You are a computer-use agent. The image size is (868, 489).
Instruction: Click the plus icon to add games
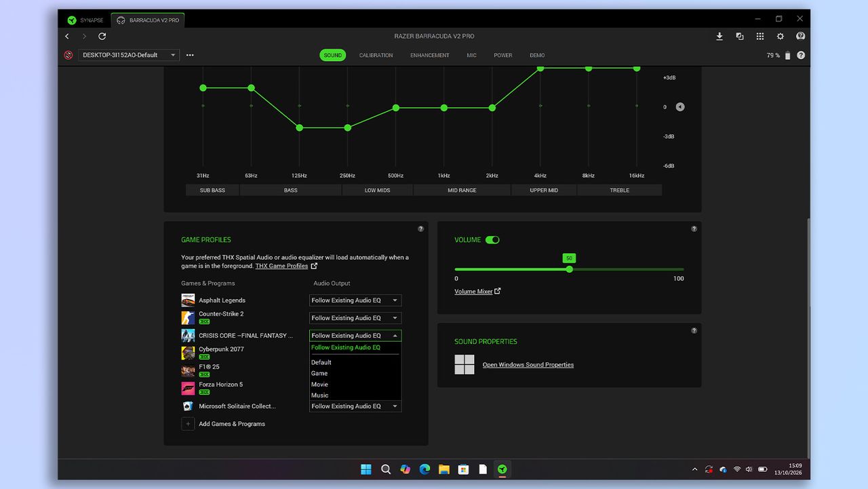pos(188,424)
